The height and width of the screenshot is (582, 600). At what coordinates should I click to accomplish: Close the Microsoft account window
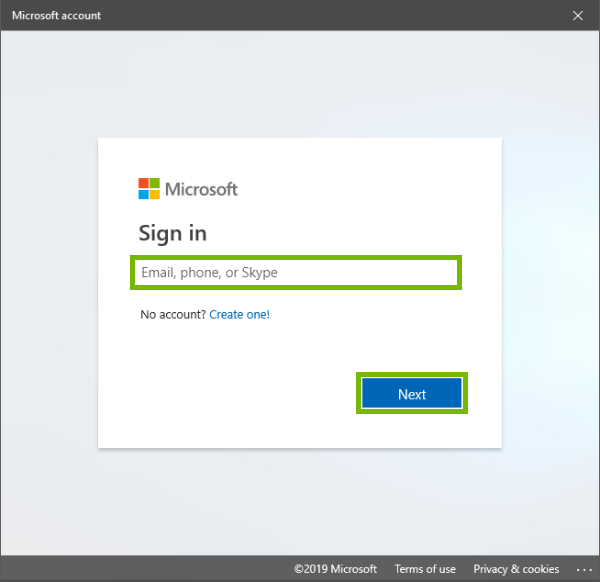pos(578,15)
